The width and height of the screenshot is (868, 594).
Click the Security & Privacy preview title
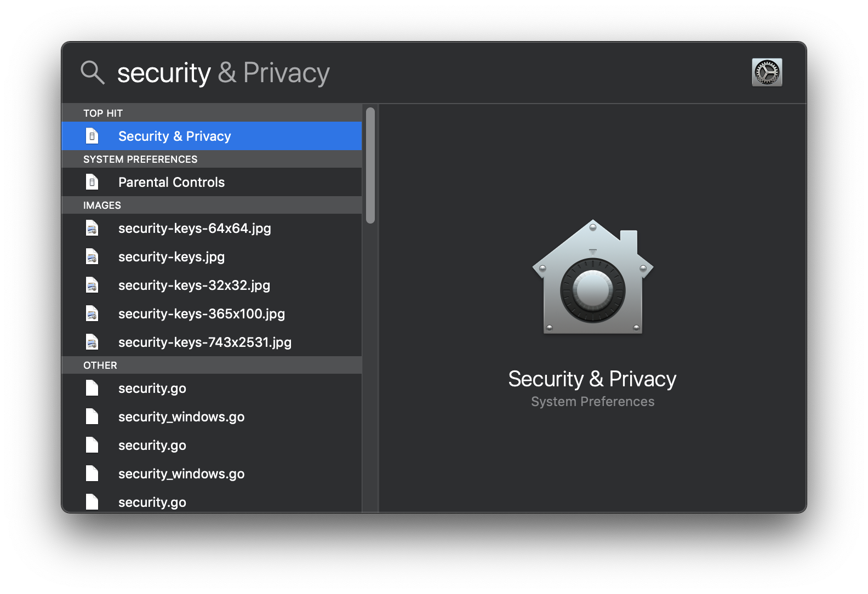[x=592, y=379]
